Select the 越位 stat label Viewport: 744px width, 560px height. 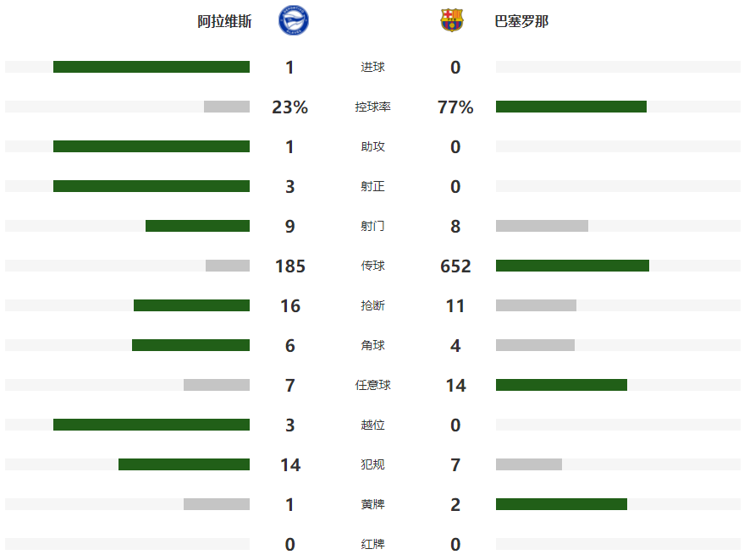pos(372,425)
